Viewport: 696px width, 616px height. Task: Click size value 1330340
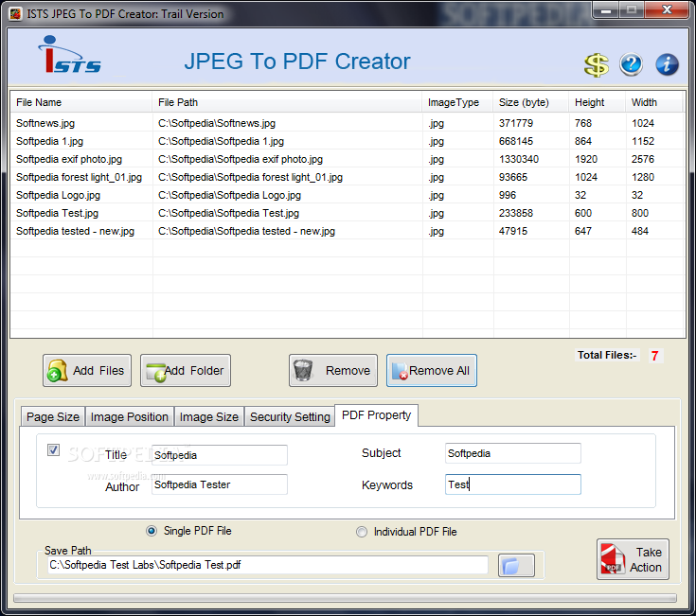[519, 159]
